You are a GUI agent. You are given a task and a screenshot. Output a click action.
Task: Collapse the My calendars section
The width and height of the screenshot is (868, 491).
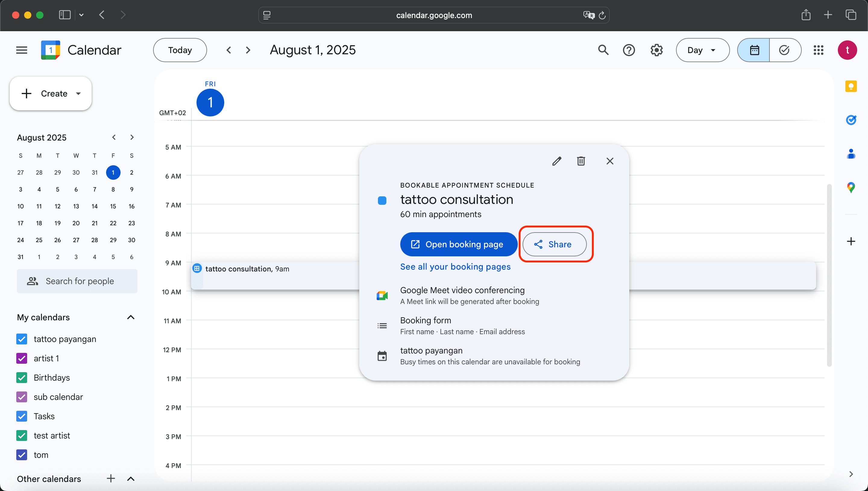pyautogui.click(x=131, y=317)
